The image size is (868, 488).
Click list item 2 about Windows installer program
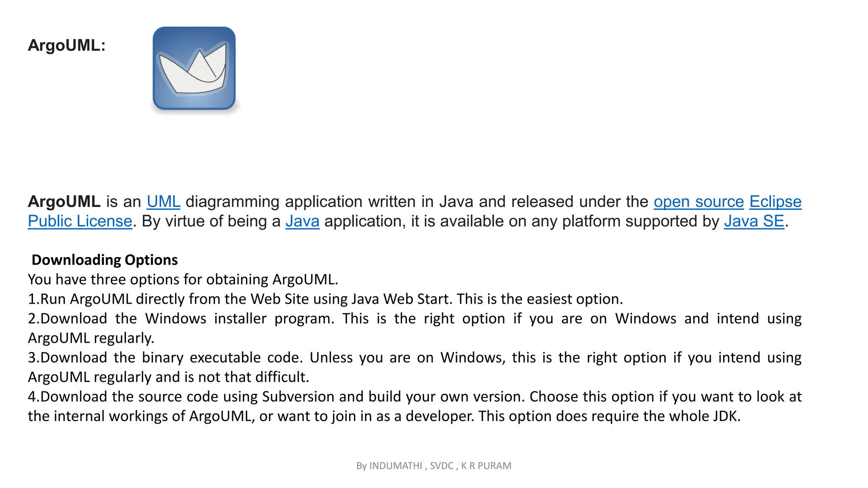click(x=415, y=319)
